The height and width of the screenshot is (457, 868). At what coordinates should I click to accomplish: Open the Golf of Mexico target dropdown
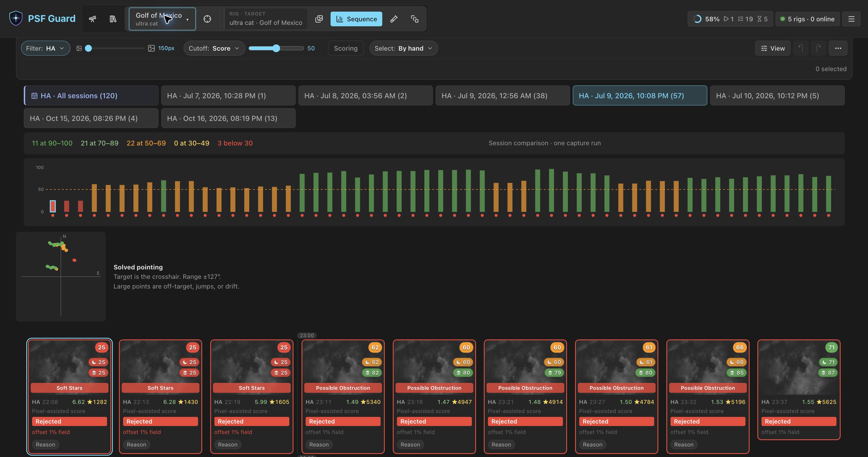click(162, 19)
